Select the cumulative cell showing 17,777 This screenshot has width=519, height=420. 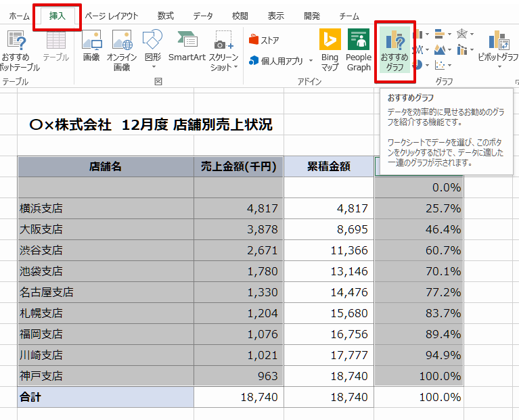[x=329, y=355]
